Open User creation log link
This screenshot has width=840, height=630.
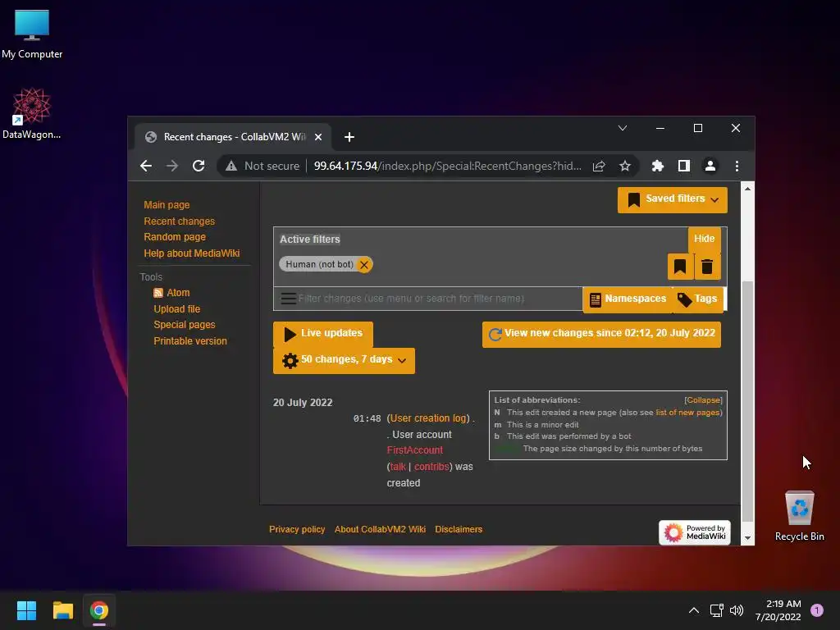428,418
